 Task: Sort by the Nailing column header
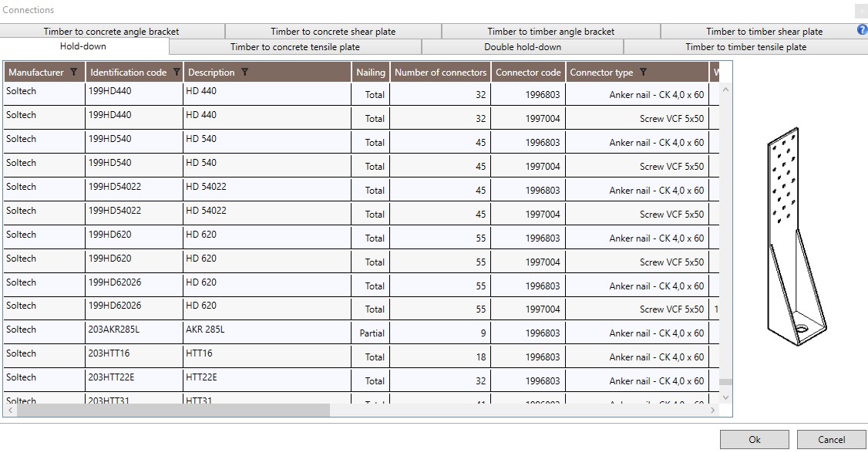pos(370,72)
